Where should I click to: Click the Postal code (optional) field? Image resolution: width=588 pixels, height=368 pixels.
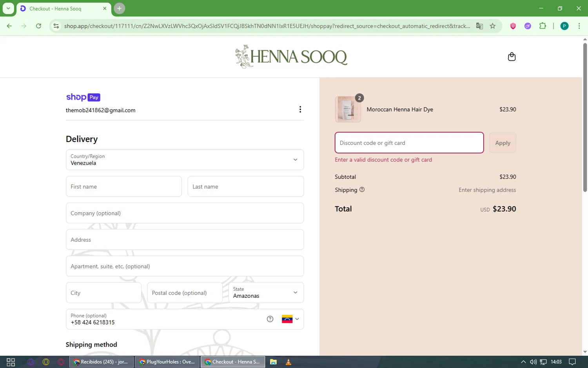point(185,293)
